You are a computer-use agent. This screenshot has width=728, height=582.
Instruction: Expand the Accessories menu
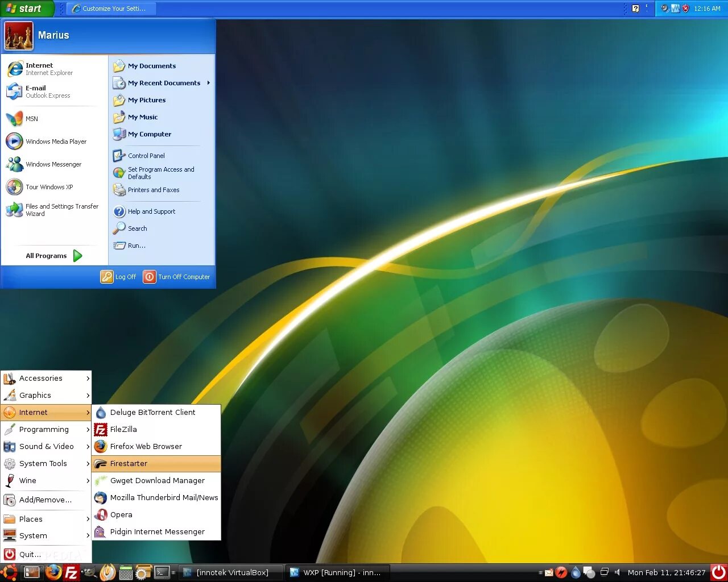[x=47, y=379]
